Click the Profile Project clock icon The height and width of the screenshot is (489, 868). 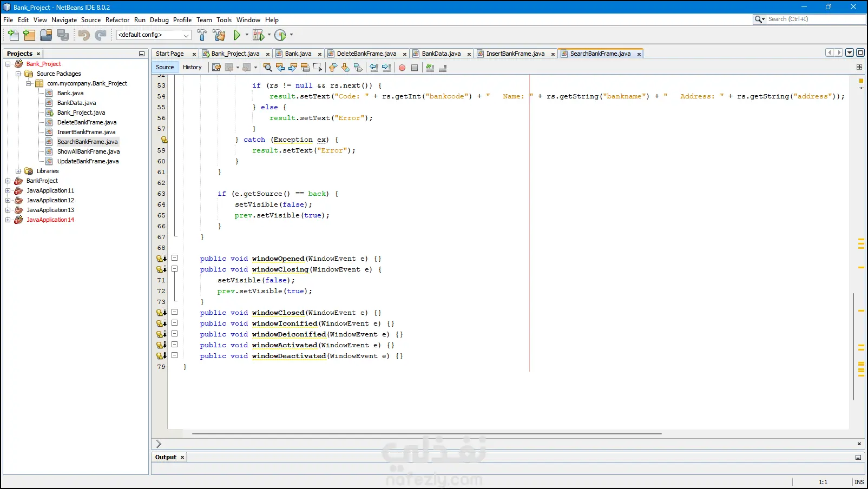280,35
